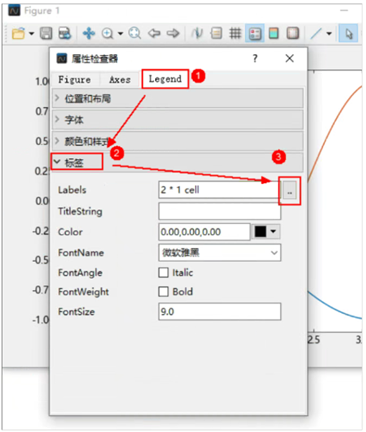The width and height of the screenshot is (366, 432).
Task: Switch to the Axes tab
Action: pyautogui.click(x=120, y=80)
